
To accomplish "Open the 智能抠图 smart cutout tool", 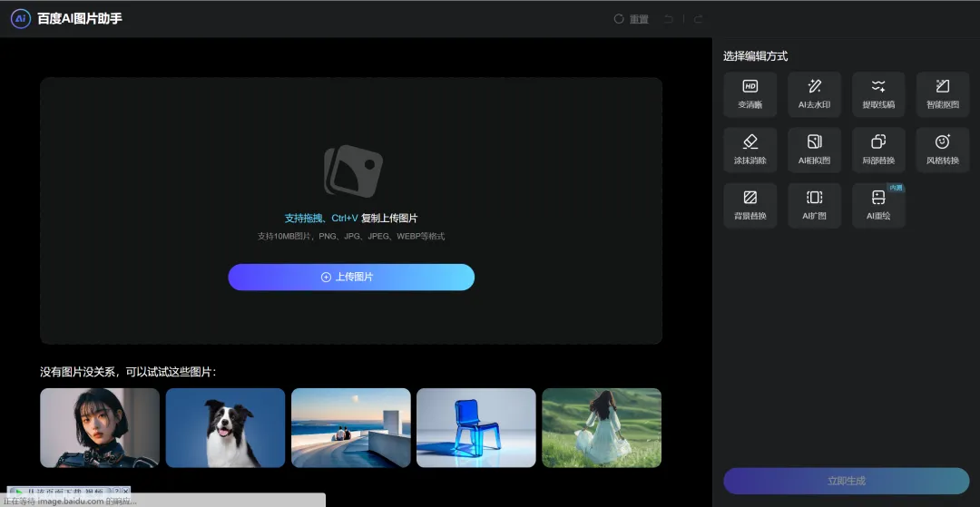I will click(942, 94).
